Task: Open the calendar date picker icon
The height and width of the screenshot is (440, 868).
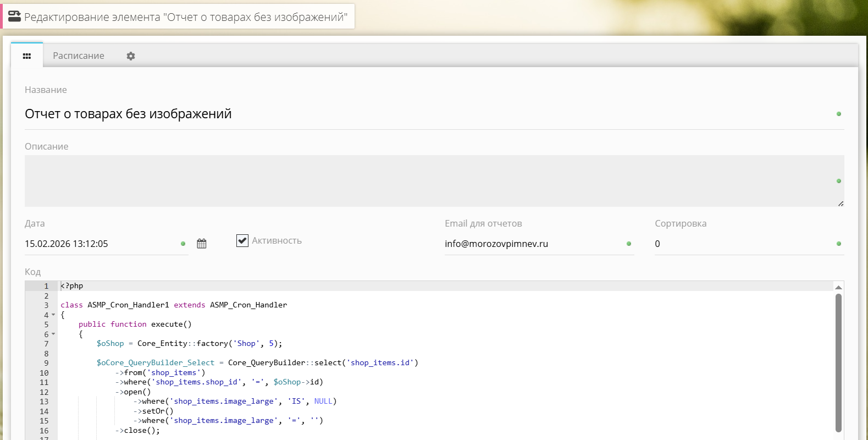Action: [202, 244]
